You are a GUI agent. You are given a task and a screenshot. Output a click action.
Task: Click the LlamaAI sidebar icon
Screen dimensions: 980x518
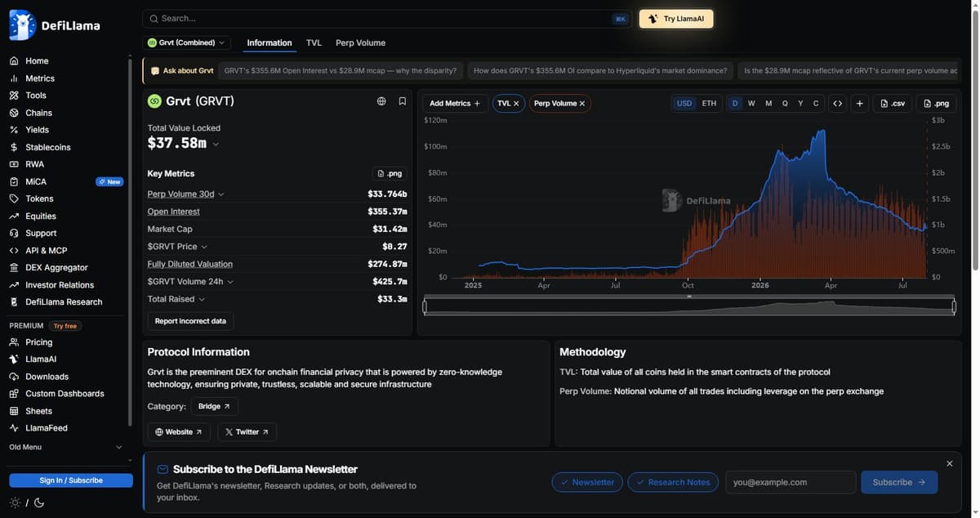[14, 359]
